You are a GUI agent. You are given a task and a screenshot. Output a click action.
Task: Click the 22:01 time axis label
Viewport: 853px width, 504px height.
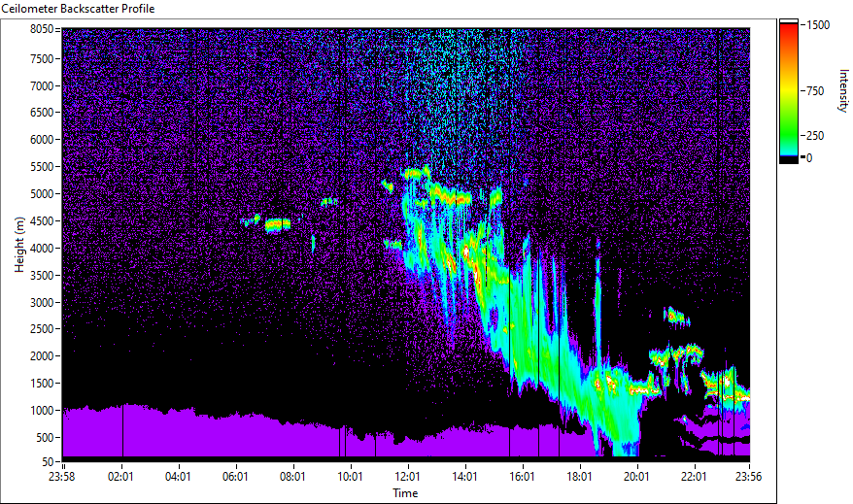click(694, 477)
